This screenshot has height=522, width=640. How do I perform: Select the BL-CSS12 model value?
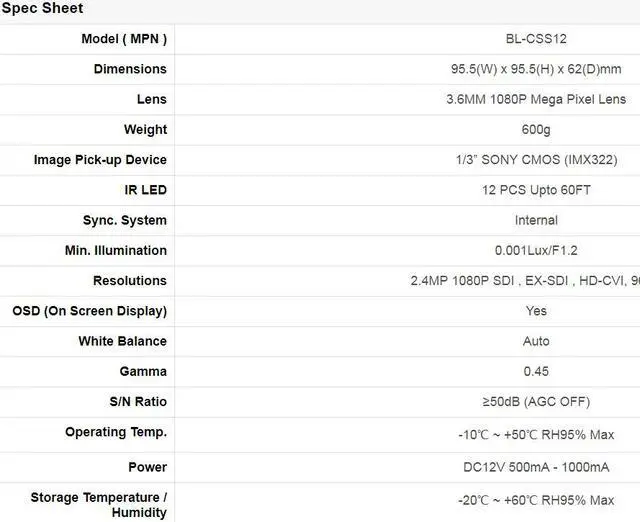click(x=536, y=39)
